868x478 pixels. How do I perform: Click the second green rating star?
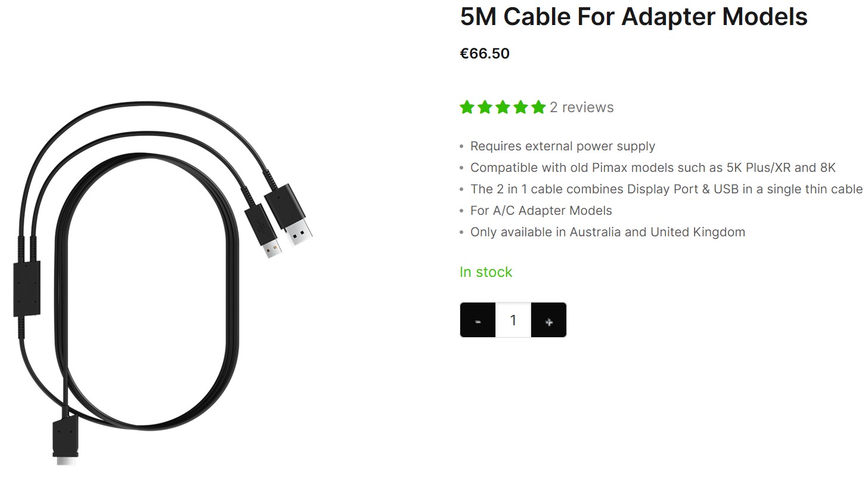tap(485, 107)
